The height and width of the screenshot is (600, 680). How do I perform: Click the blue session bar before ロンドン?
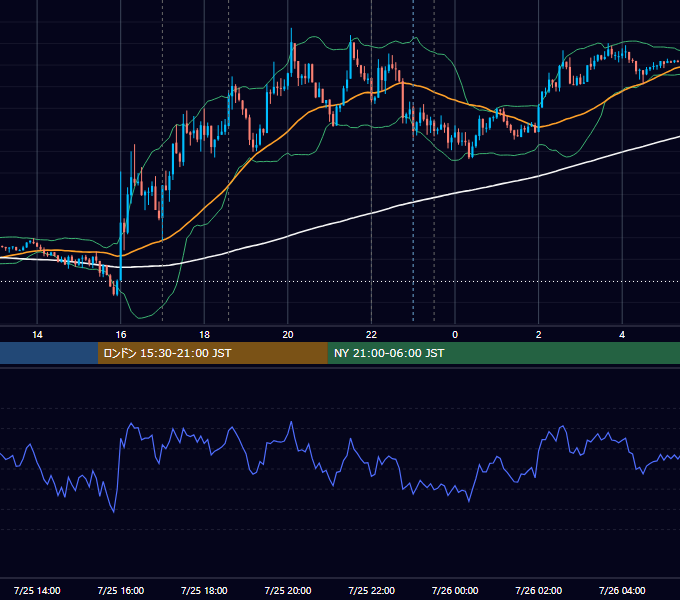coord(49,353)
